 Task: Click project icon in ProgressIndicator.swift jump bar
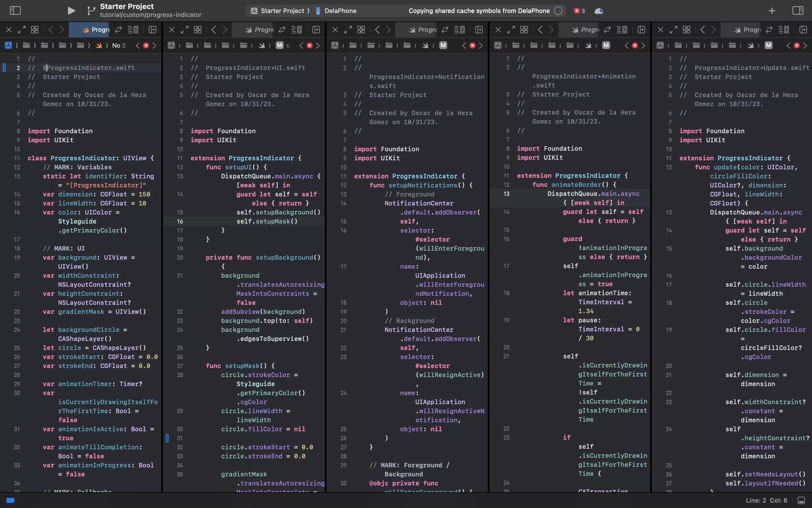click(8, 45)
